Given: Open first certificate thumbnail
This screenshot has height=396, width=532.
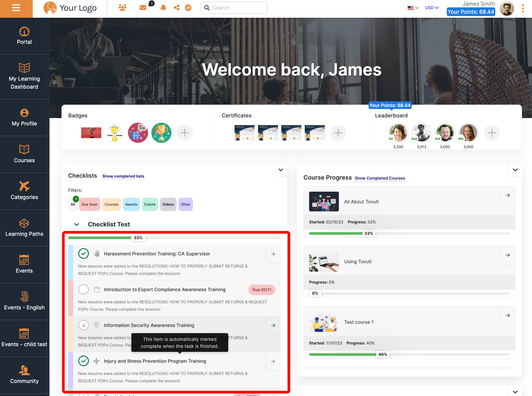Looking at the screenshot, I should (245, 133).
